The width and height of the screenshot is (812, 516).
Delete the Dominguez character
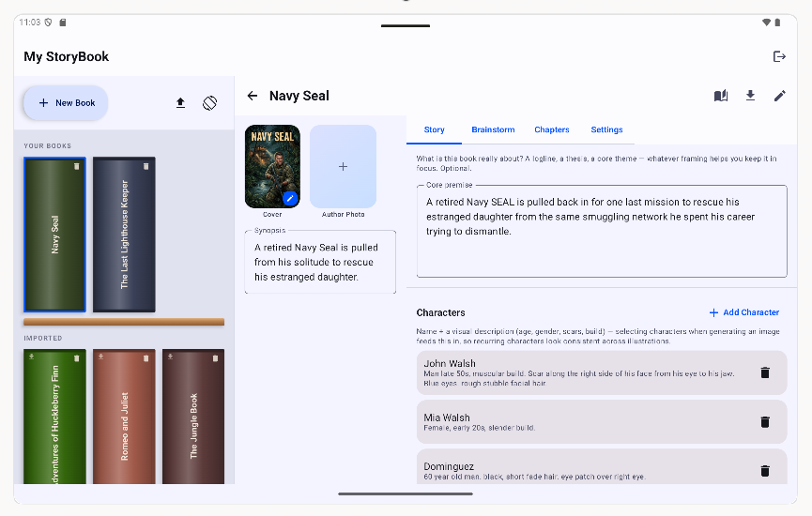[765, 470]
